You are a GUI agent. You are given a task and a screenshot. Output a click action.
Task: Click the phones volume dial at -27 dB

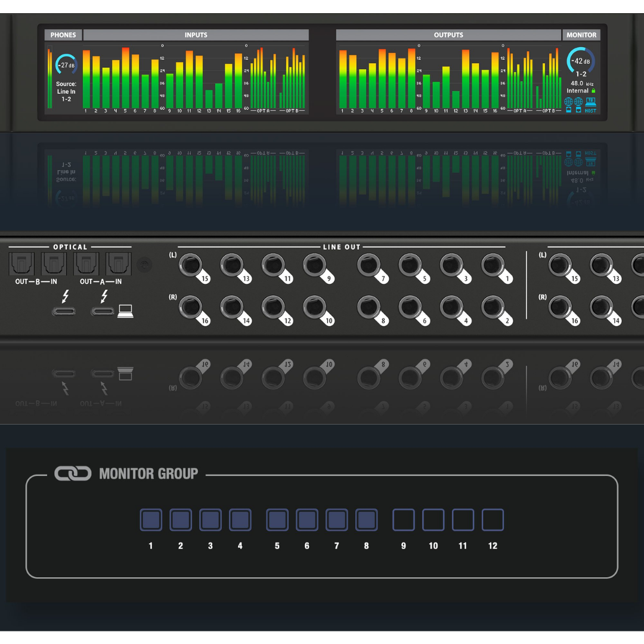click(67, 64)
